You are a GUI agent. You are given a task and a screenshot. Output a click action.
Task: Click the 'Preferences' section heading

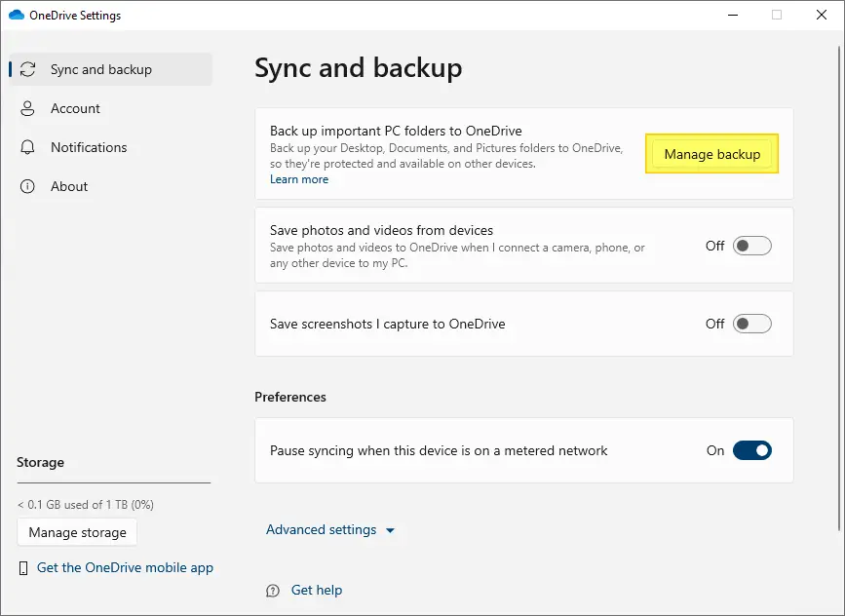(289, 398)
